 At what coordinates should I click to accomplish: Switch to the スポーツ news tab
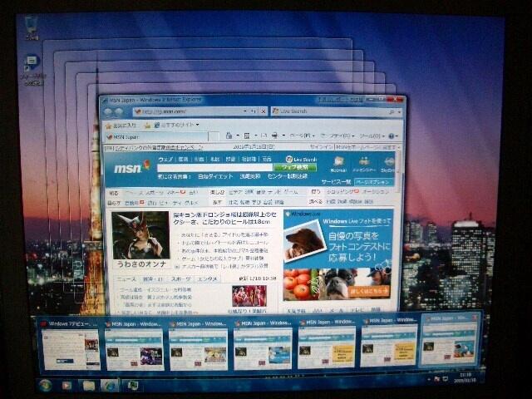pyautogui.click(x=180, y=279)
